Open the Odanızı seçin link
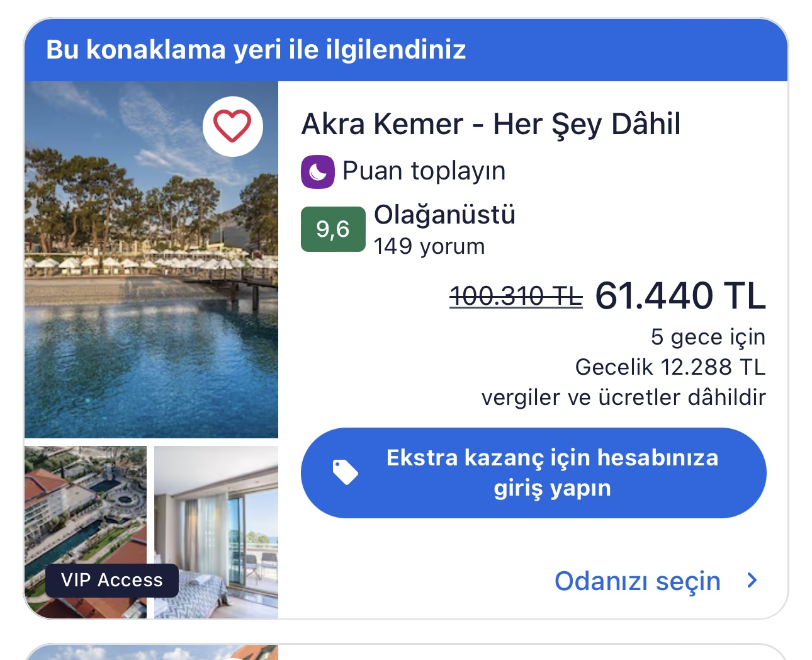 pos(637,581)
